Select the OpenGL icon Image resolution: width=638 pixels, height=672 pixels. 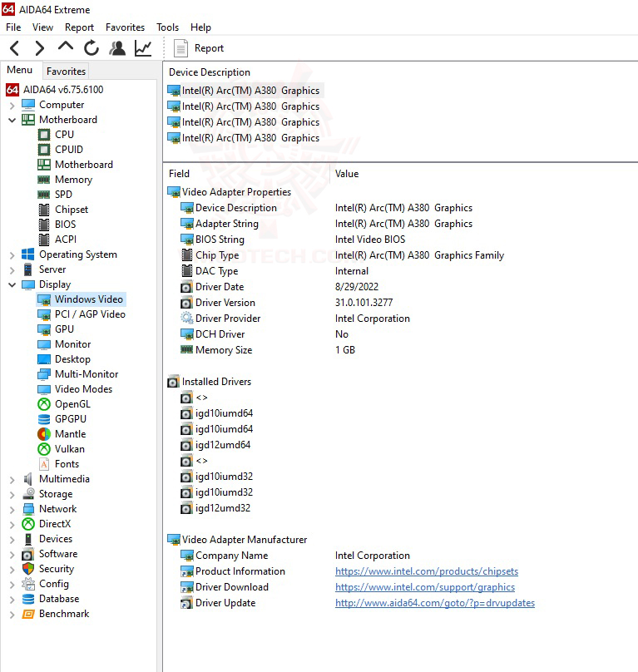44,404
